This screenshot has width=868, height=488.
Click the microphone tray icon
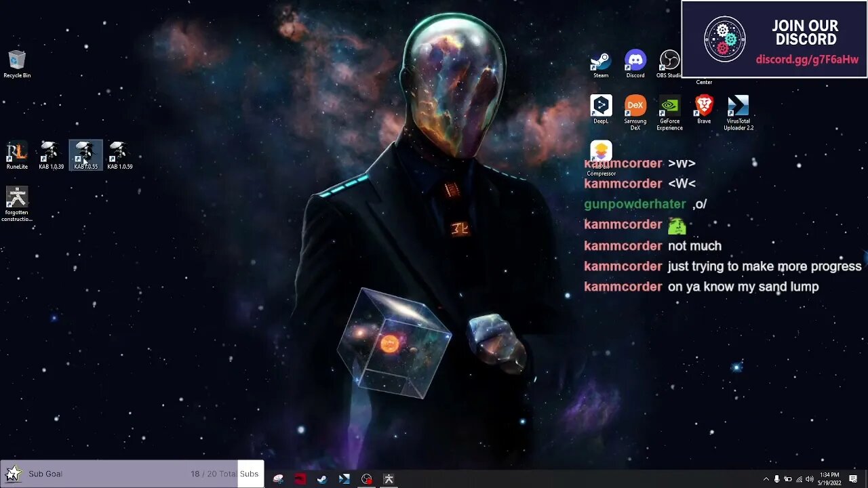pos(777,479)
